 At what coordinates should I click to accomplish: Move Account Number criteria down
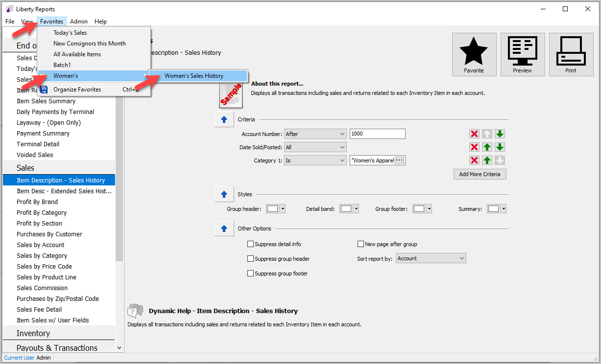pyautogui.click(x=500, y=134)
